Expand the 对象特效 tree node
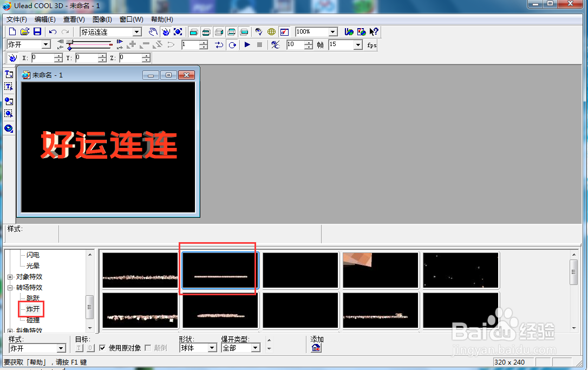The height and width of the screenshot is (370, 588). pyautogui.click(x=10, y=277)
